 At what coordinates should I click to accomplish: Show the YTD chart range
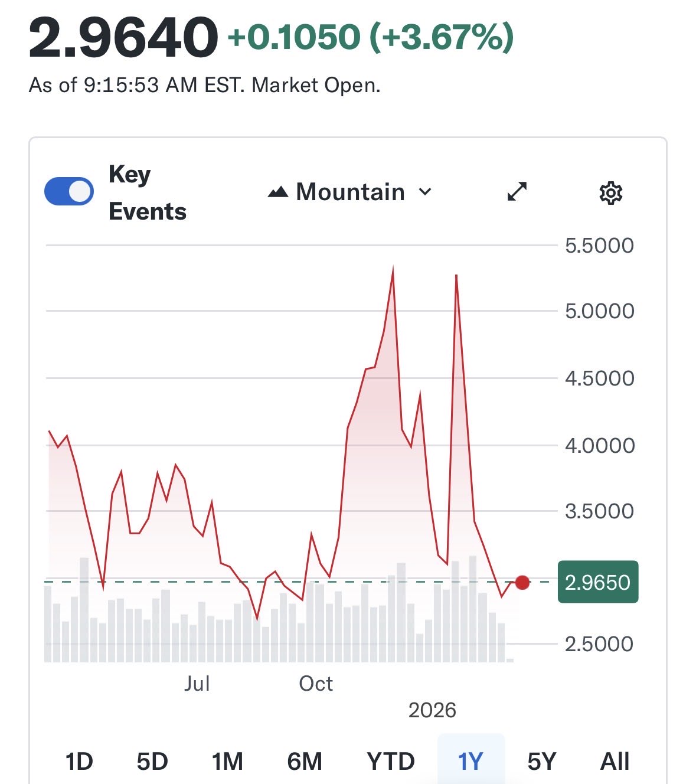[390, 762]
